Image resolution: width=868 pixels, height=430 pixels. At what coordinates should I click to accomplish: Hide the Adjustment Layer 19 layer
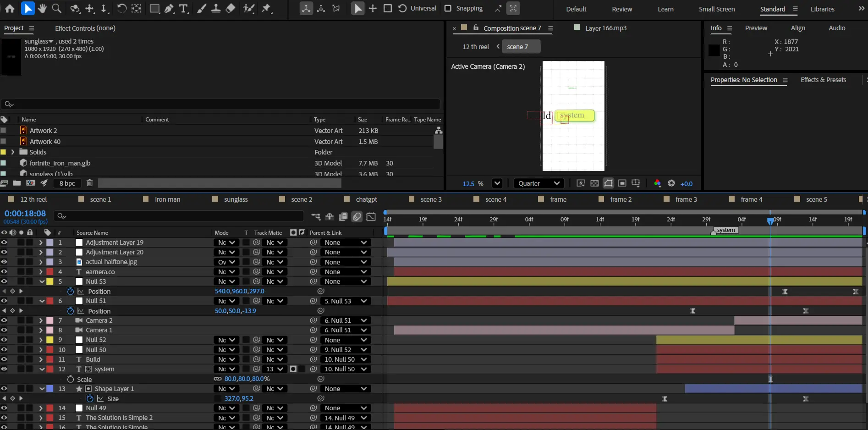[4, 243]
